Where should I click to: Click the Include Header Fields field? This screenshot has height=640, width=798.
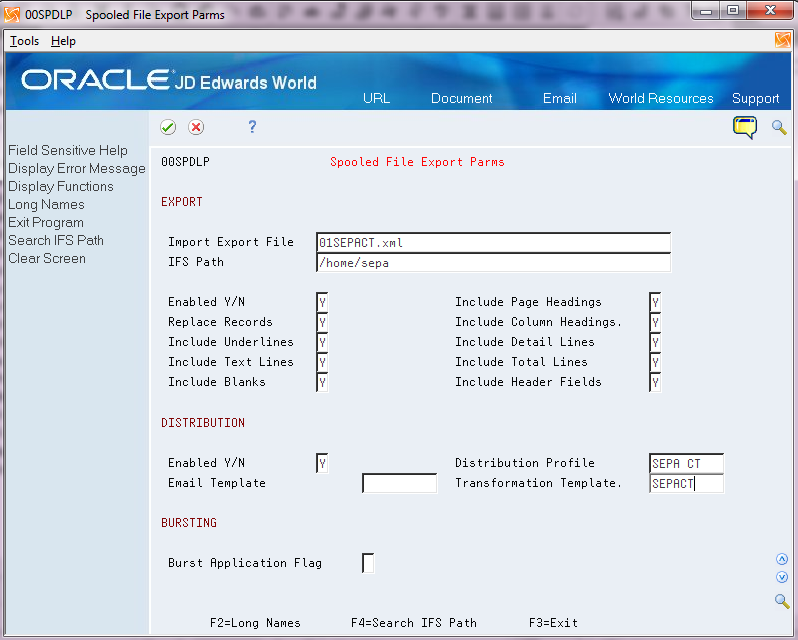pos(655,382)
